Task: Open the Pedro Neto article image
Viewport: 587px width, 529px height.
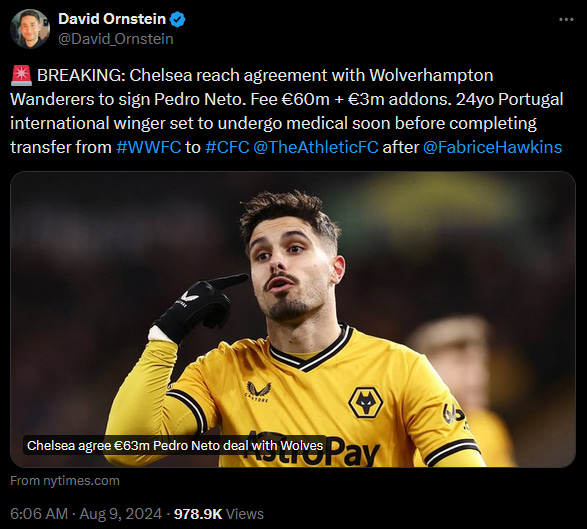Action: coord(293,319)
